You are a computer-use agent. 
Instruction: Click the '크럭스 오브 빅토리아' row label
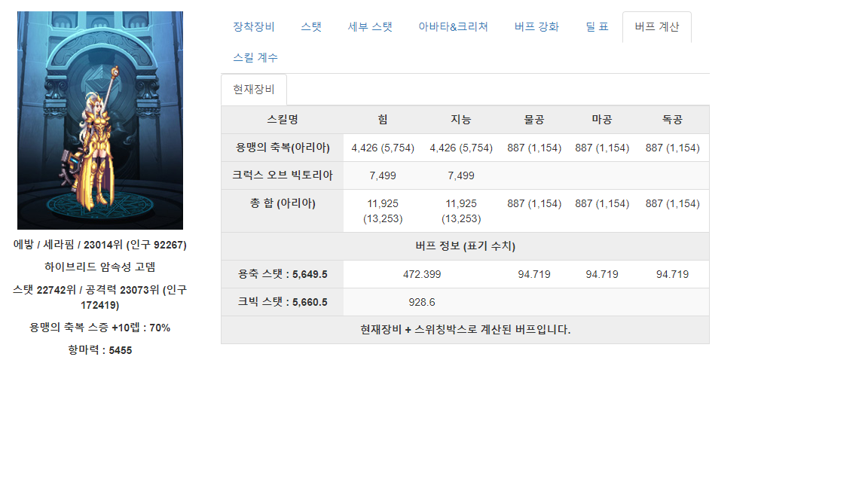click(x=283, y=175)
